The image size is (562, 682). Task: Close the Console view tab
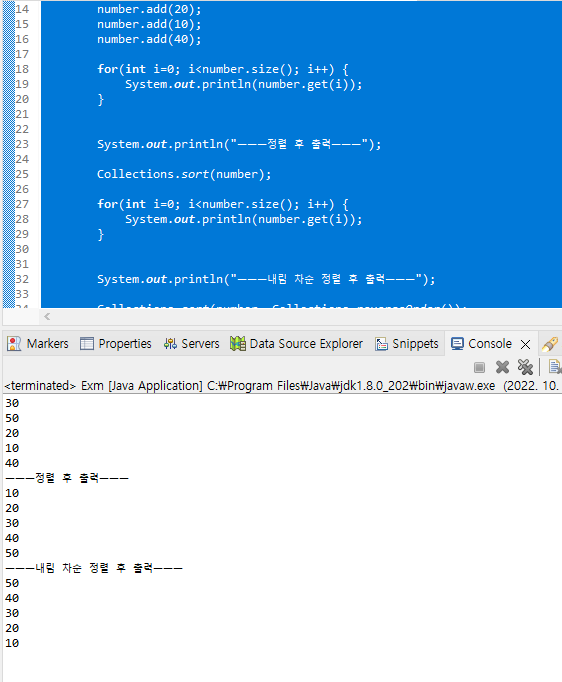pos(525,344)
